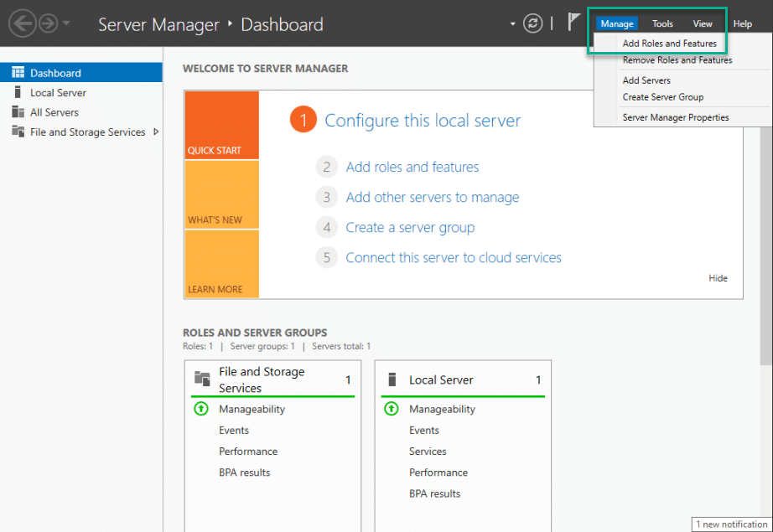Open Services in Local Server tile
The width and height of the screenshot is (773, 532).
[428, 452]
